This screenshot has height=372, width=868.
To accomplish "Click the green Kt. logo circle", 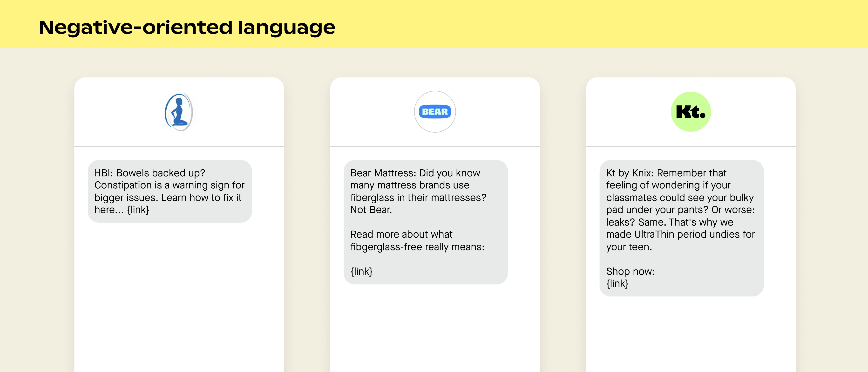I will [x=691, y=112].
